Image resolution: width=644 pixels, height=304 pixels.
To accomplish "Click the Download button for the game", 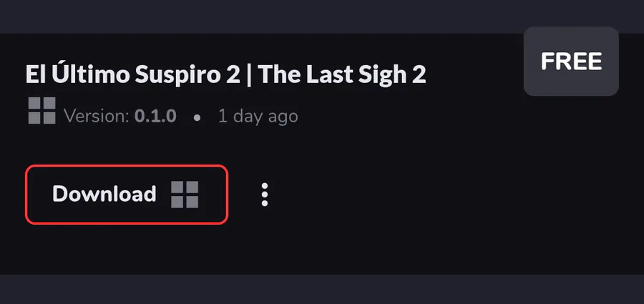I will point(127,195).
